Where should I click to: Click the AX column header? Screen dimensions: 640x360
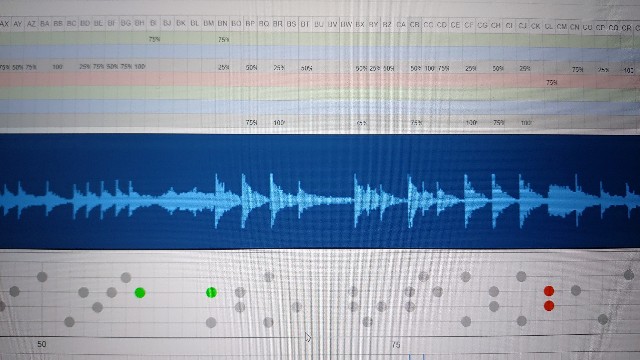(x=4, y=24)
